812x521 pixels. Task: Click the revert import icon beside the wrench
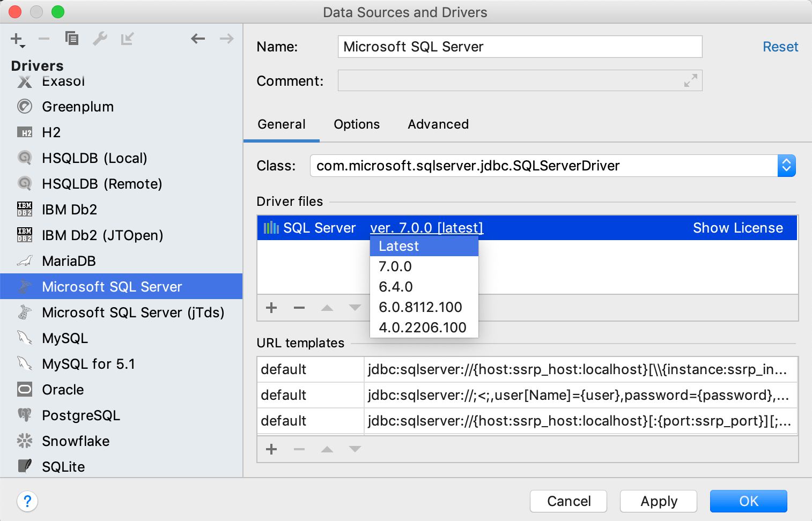(x=128, y=38)
